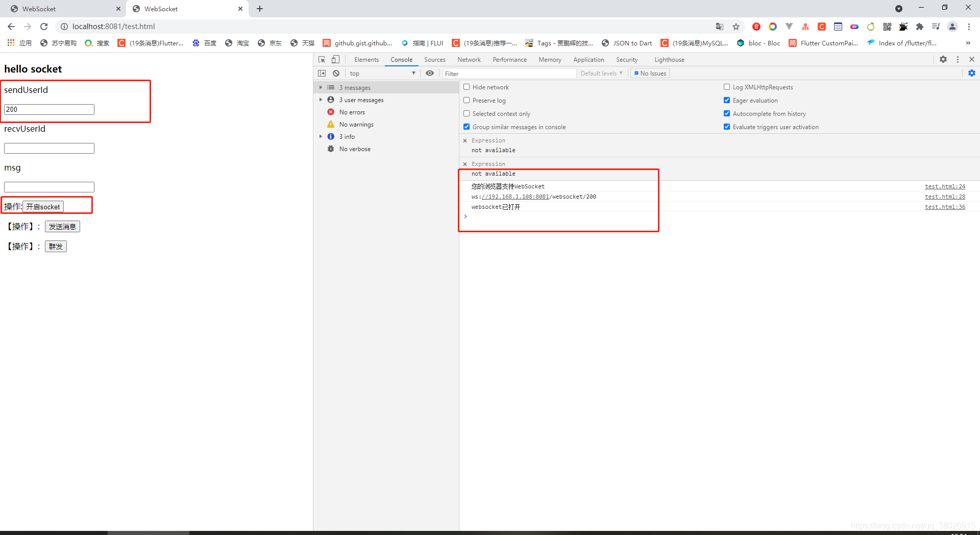Image resolution: width=980 pixels, height=535 pixels.
Task: Open a new browser tab
Action: 260,9
